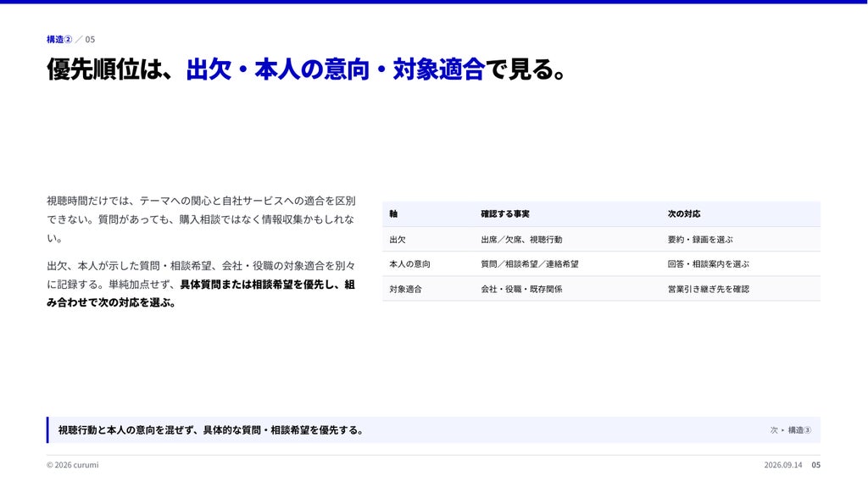Click the cell 営業引き継ぎ先を確認

tap(709, 289)
